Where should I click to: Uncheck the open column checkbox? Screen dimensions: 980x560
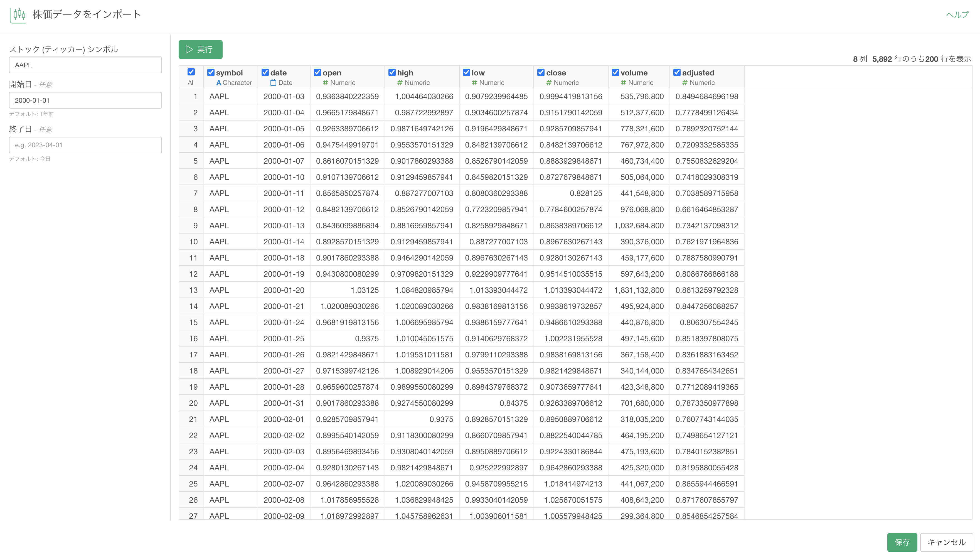(317, 72)
